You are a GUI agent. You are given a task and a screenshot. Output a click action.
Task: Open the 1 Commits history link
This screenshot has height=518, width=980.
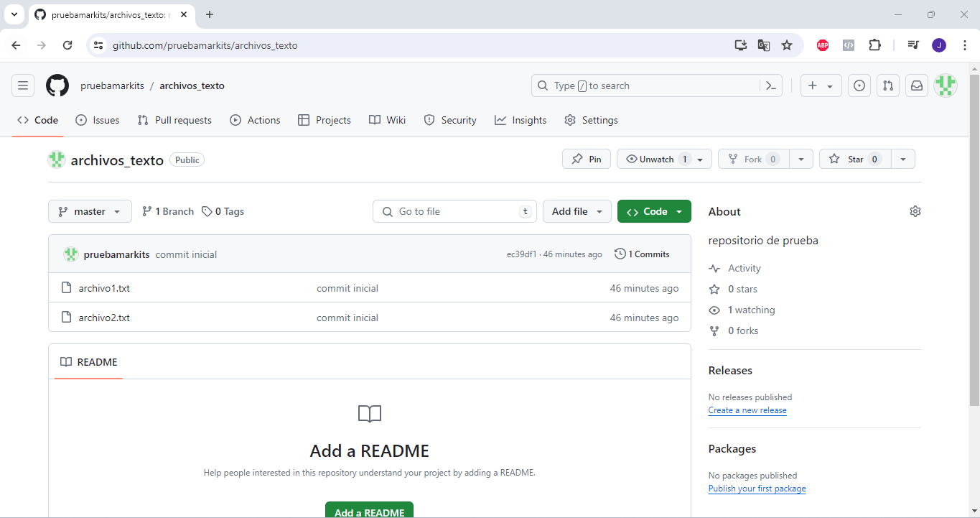click(642, 254)
